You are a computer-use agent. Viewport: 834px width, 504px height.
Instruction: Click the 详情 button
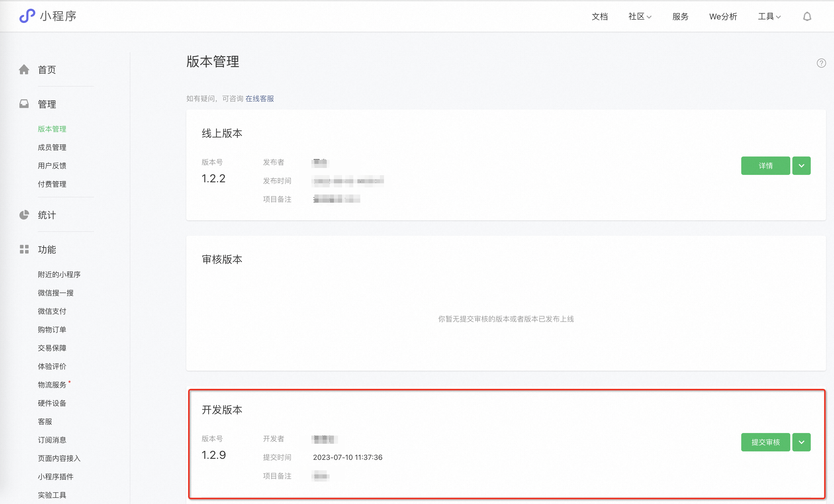tap(765, 166)
